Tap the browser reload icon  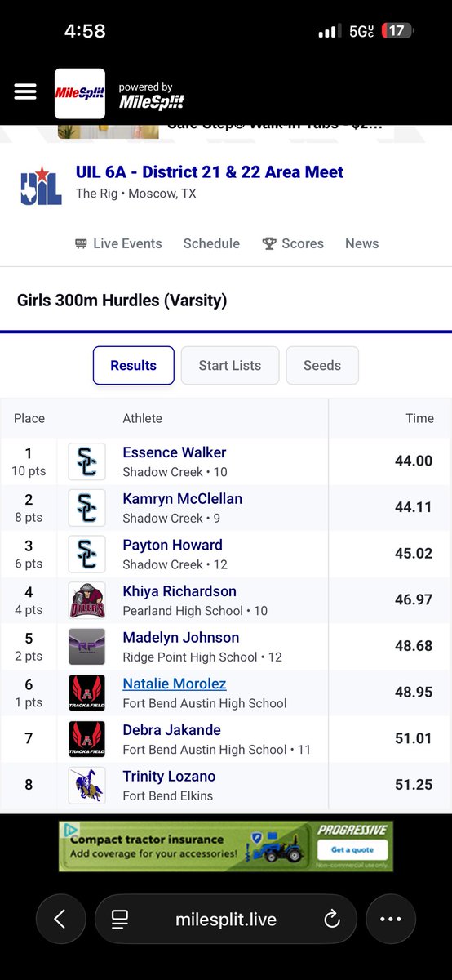(x=331, y=920)
